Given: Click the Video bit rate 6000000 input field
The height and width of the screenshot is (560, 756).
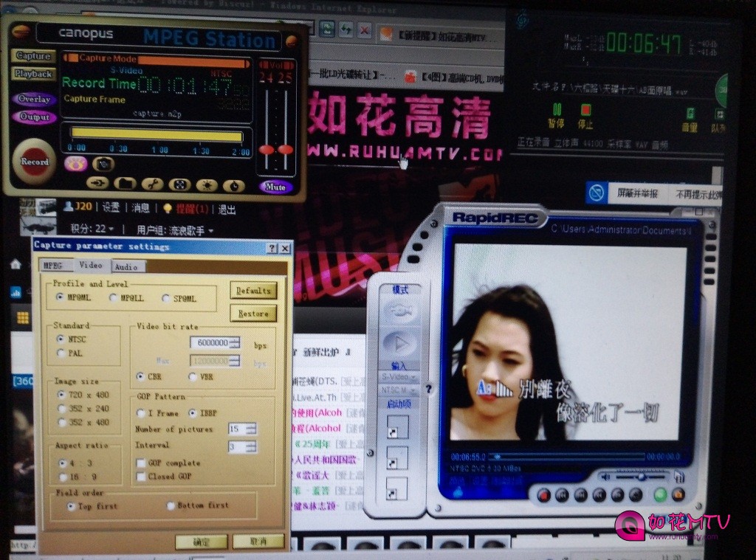Looking at the screenshot, I should 210,342.
